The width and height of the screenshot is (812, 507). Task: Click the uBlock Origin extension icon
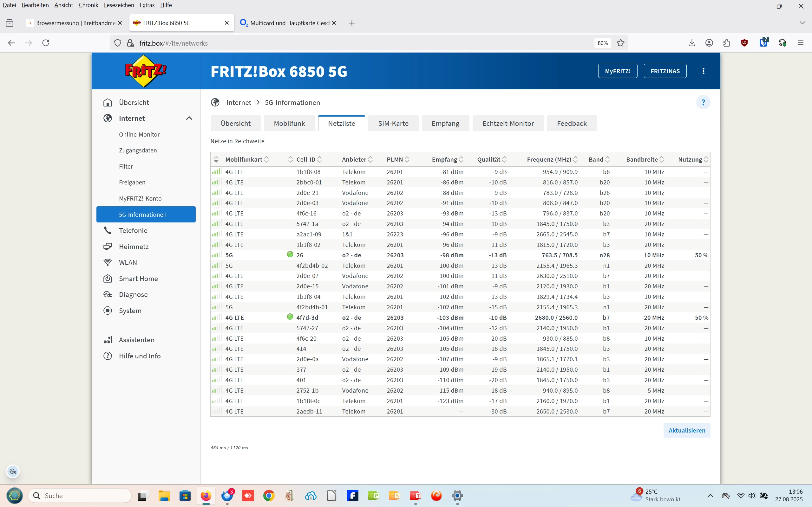click(x=744, y=42)
